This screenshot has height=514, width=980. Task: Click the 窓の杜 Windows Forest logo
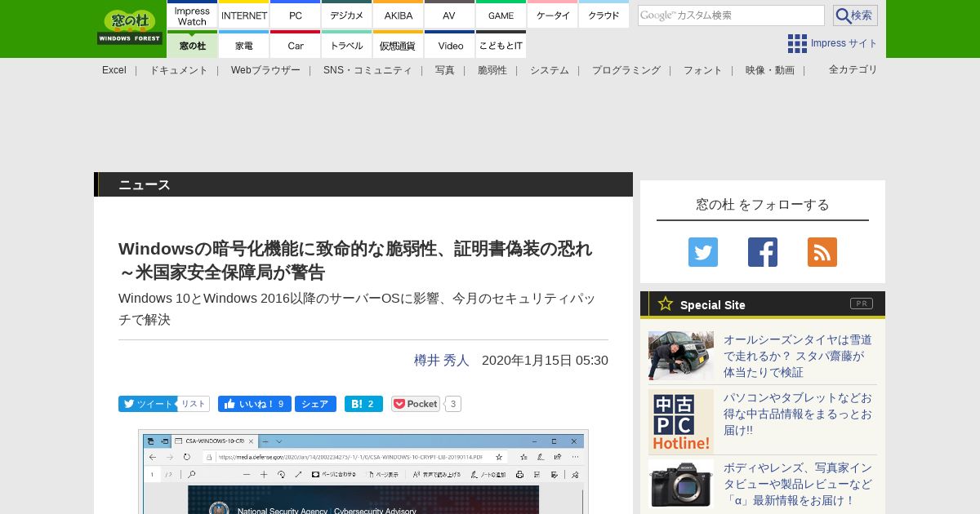pyautogui.click(x=130, y=27)
